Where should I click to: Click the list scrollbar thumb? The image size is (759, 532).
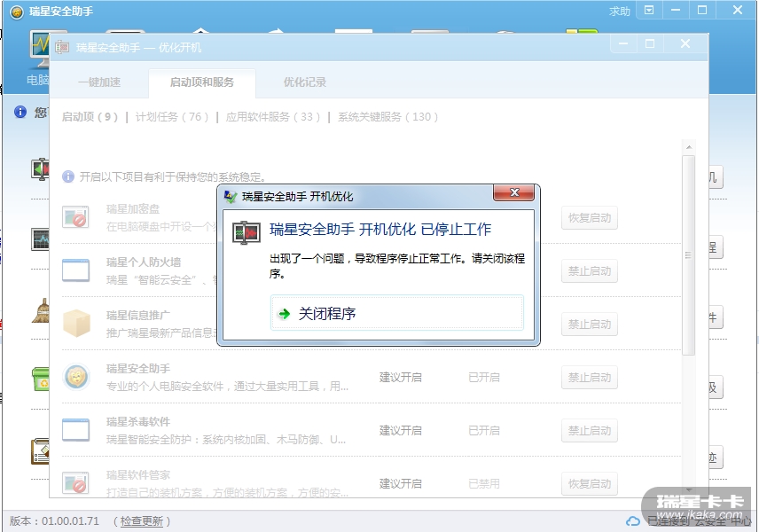click(x=688, y=255)
